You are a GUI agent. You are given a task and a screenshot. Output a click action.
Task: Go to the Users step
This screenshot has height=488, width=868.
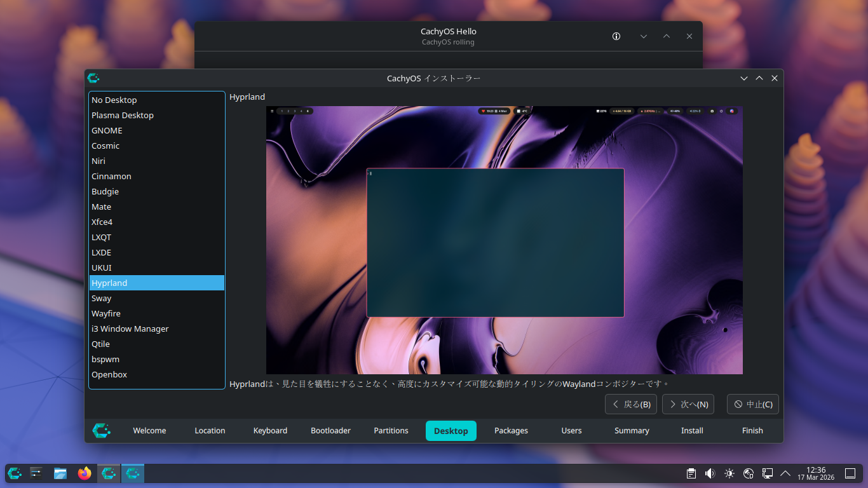[x=571, y=431]
